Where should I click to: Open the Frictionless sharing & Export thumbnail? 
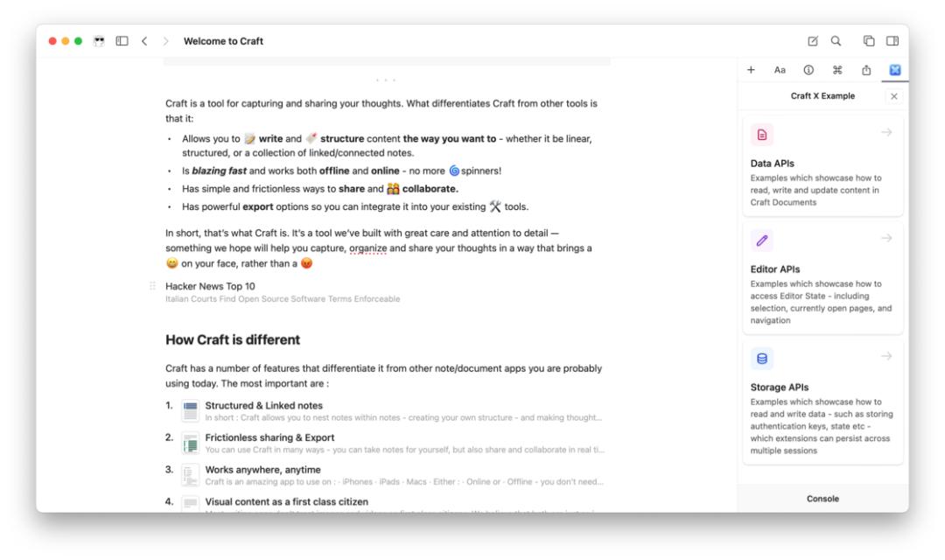tap(191, 443)
